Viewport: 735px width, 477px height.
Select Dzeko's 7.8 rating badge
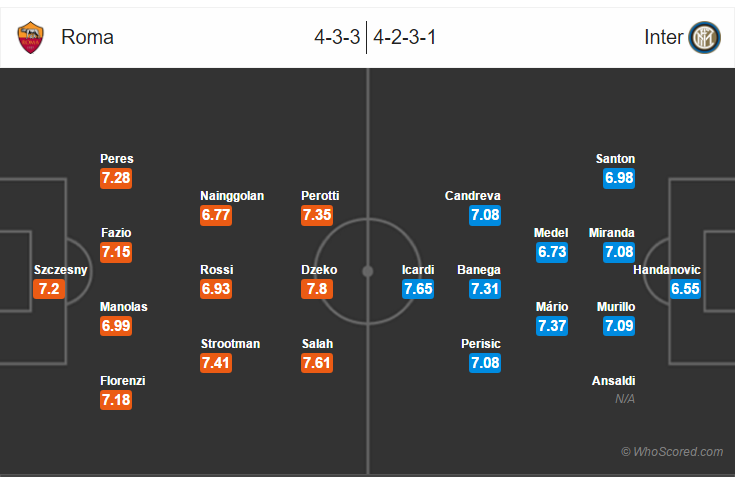click(x=317, y=289)
